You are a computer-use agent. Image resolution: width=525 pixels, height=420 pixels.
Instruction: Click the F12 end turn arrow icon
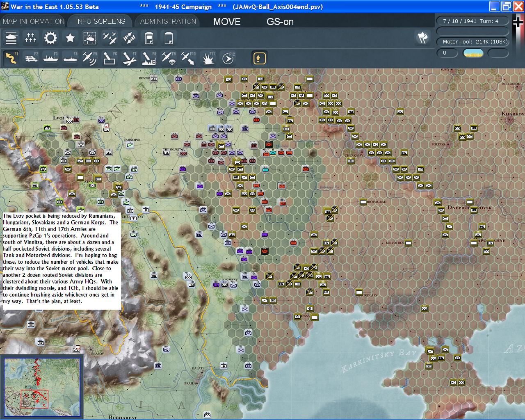228,58
